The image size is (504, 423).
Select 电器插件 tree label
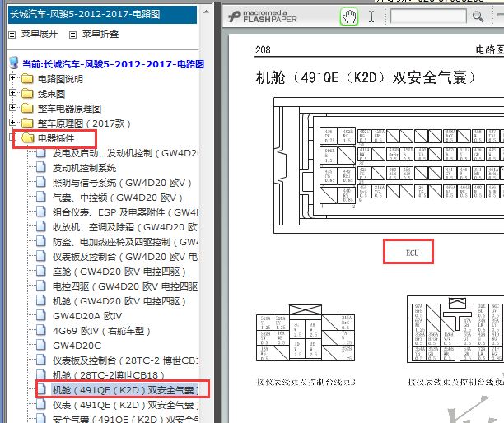[x=56, y=138]
